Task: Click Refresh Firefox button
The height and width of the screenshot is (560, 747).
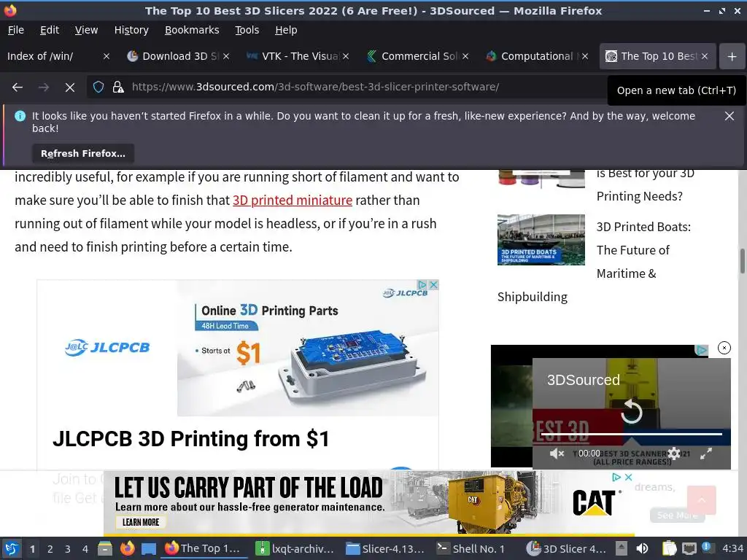Action: [x=83, y=153]
